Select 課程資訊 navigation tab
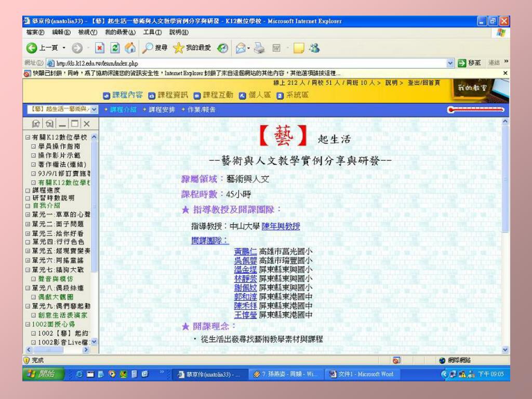 click(x=168, y=96)
